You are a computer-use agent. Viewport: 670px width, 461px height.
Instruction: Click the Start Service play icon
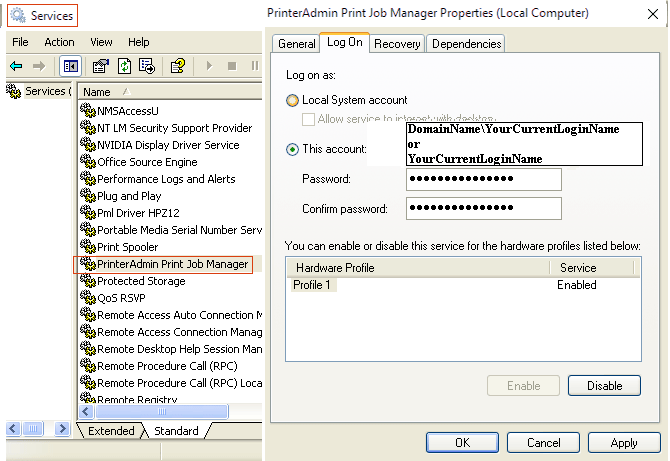click(209, 66)
